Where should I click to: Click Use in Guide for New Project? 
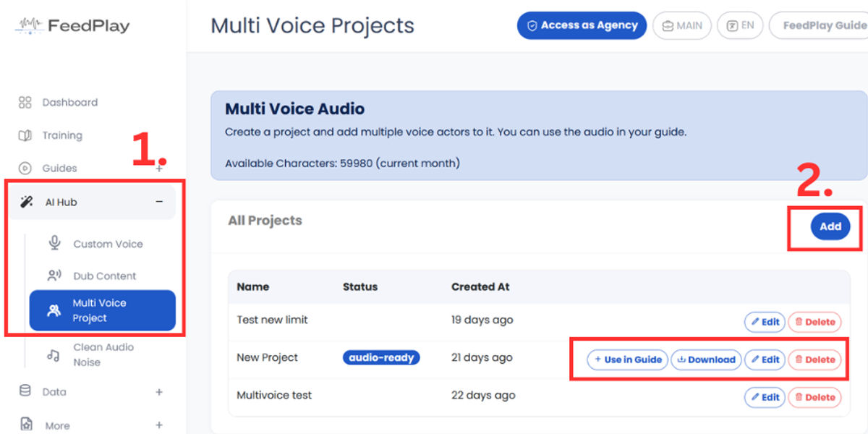pyautogui.click(x=627, y=359)
